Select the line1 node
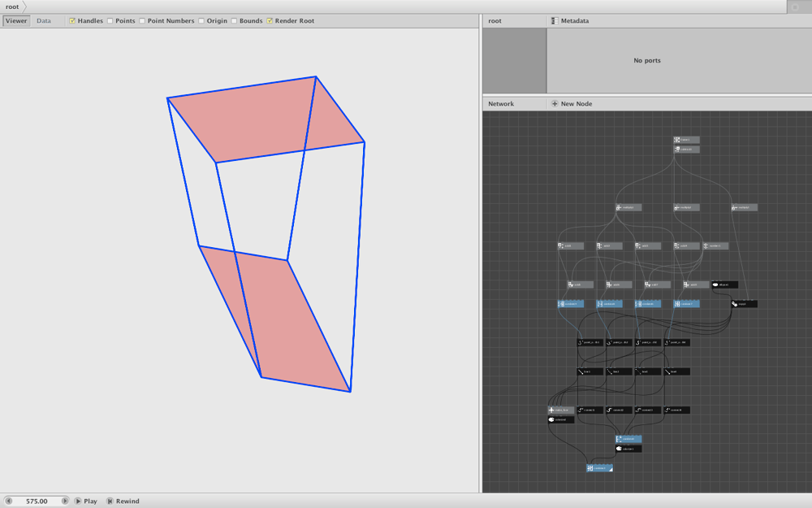 coord(590,371)
